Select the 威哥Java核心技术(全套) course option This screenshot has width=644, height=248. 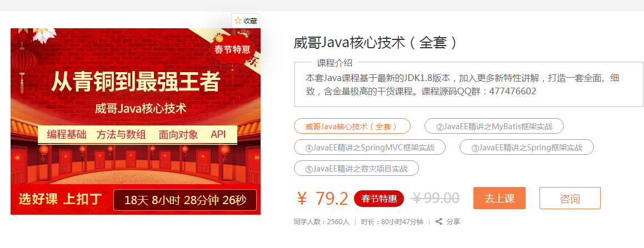click(352, 126)
